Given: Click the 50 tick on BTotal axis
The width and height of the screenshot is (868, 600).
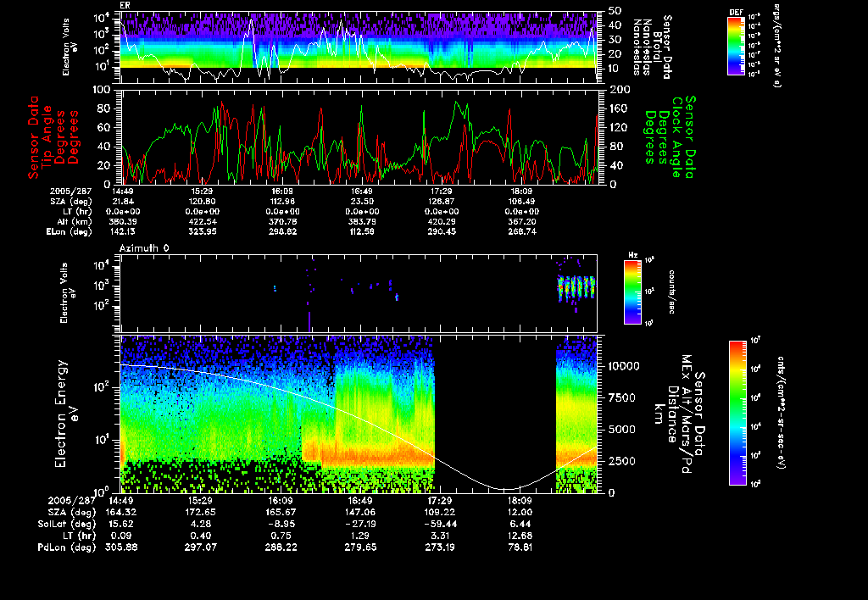Looking at the screenshot, I should point(615,10).
